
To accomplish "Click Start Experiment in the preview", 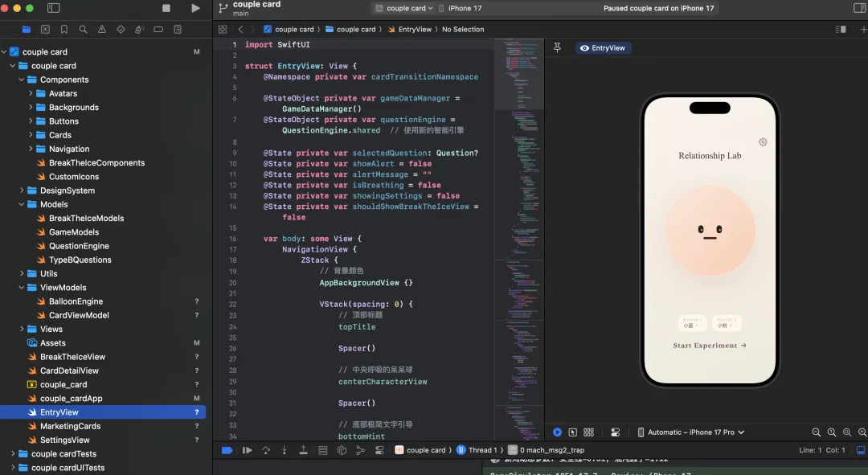I will pos(710,346).
